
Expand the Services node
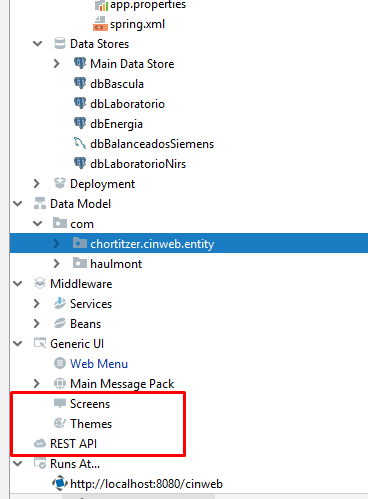tap(37, 303)
